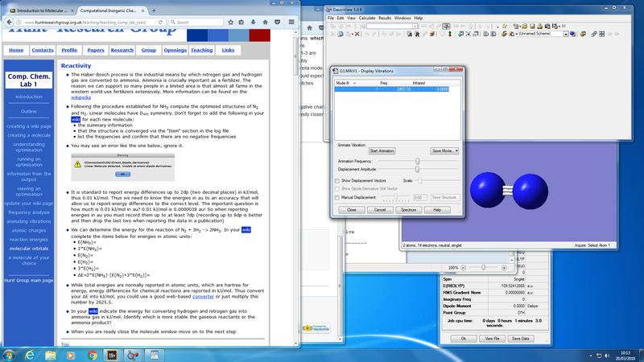
Task: Click the Scale slider handle
Action: click(419, 180)
